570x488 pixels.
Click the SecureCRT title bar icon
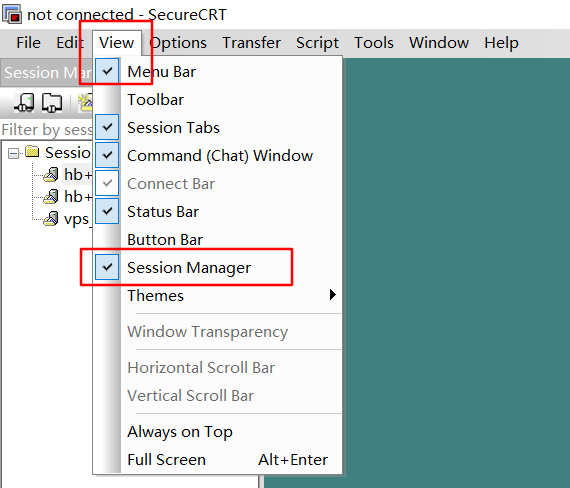point(13,14)
